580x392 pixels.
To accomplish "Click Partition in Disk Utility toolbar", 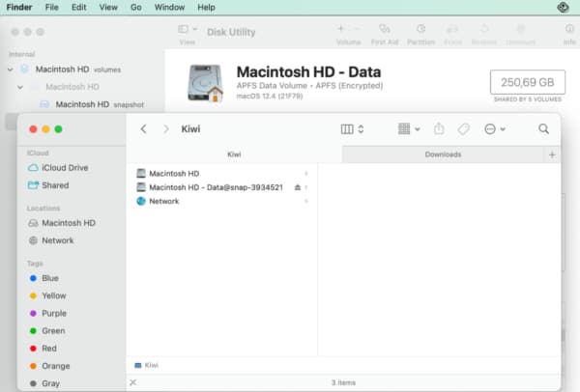I will [420, 35].
